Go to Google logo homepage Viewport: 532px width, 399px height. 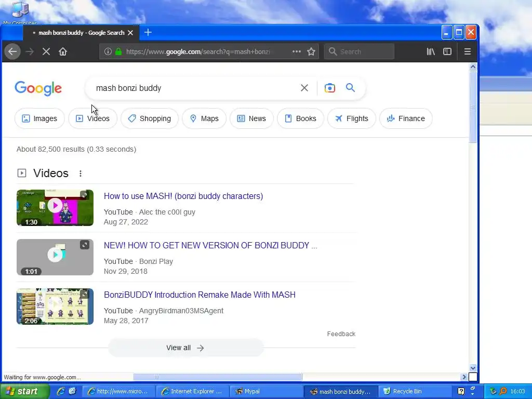38,88
